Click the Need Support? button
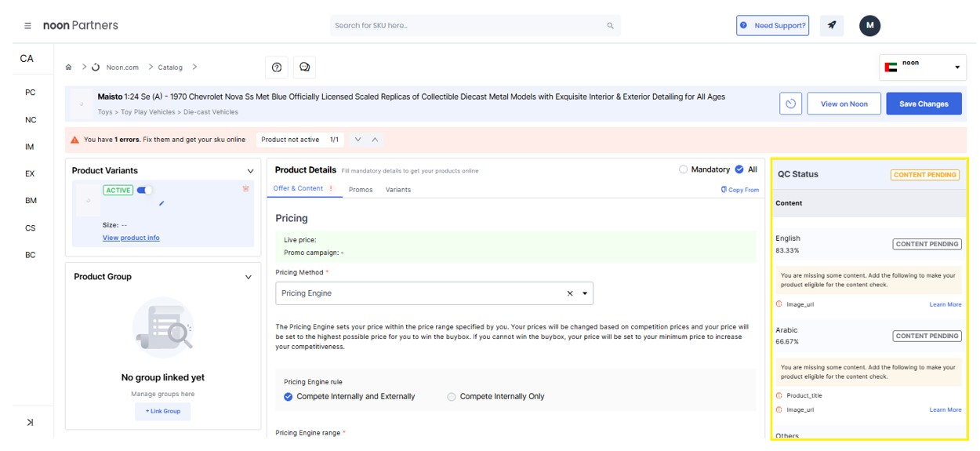 pos(773,25)
